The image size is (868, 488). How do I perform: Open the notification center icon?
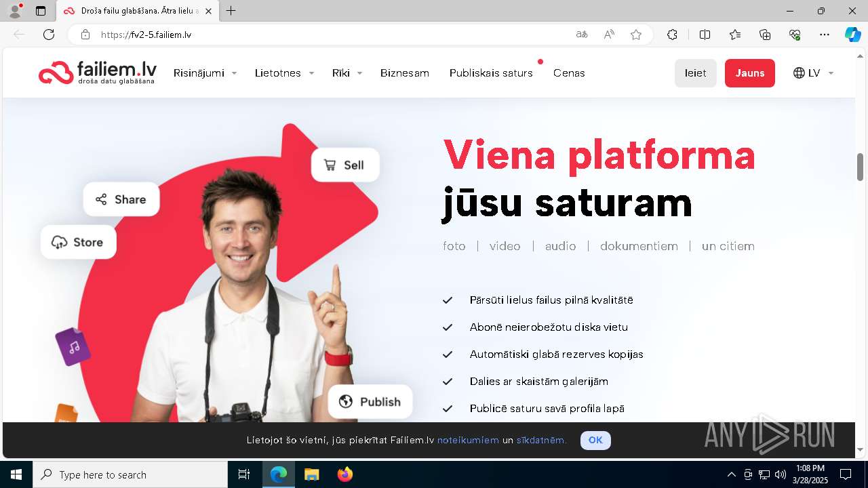pos(846,474)
